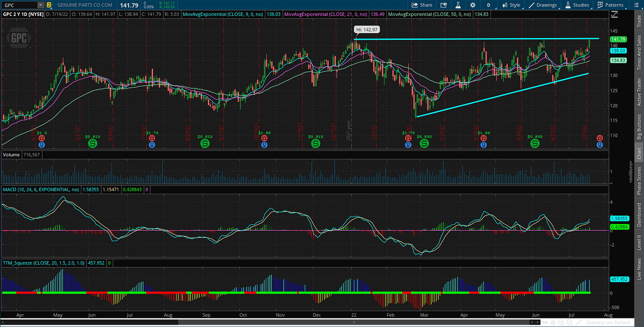Open the Big Buttons side tab

[639, 127]
